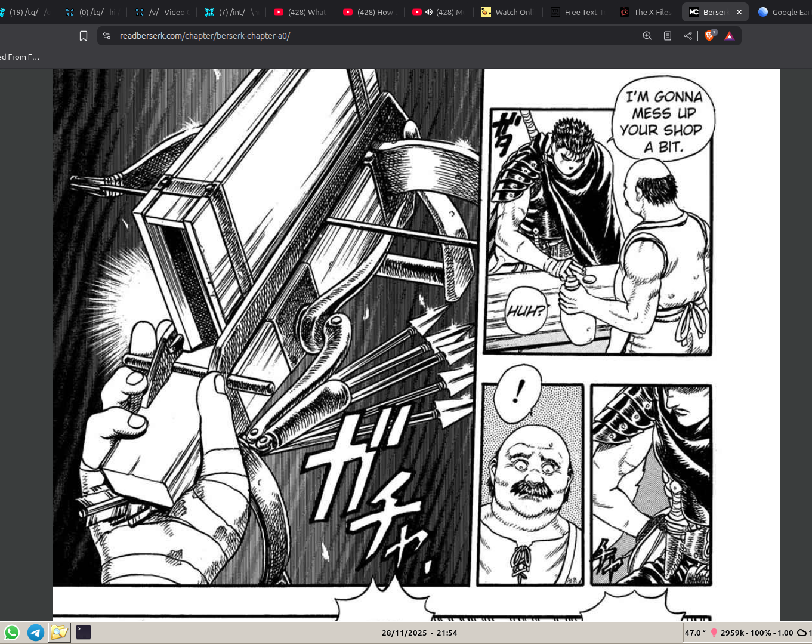Switch to the (428) How YouTube tab
Screen dimensions: 812x644
click(x=370, y=12)
